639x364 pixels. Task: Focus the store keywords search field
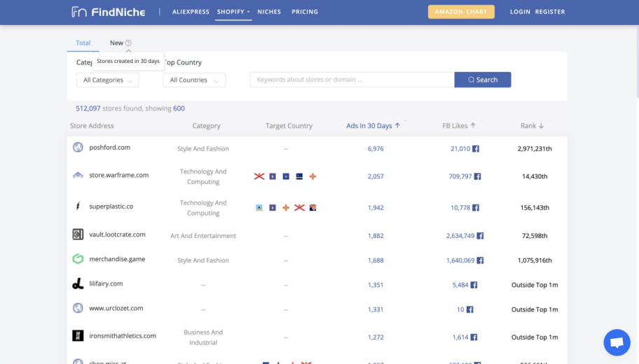pos(352,80)
